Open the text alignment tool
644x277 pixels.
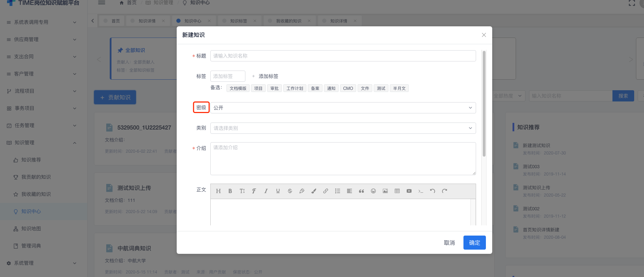350,191
